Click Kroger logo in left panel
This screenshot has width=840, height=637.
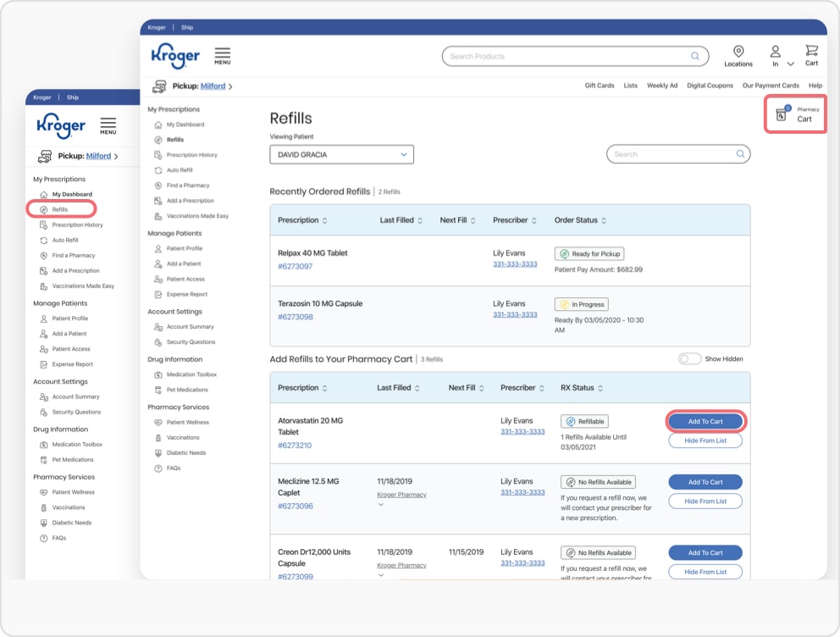pyautogui.click(x=60, y=126)
